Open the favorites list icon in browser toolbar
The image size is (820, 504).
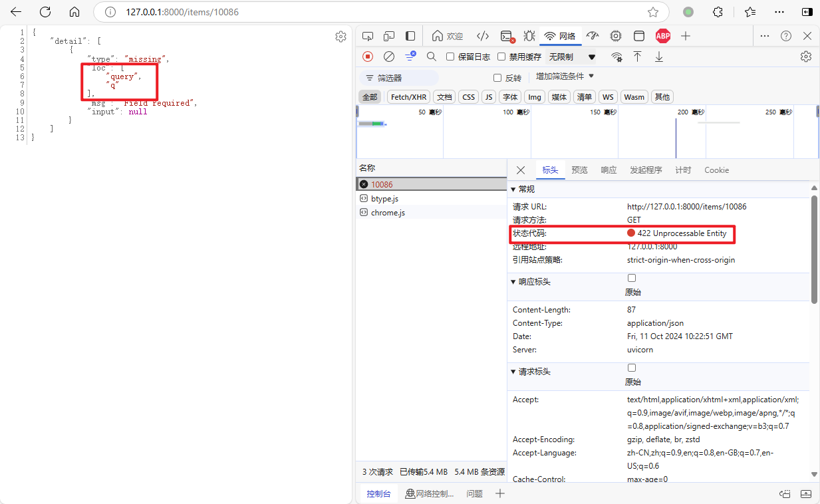[x=750, y=12]
